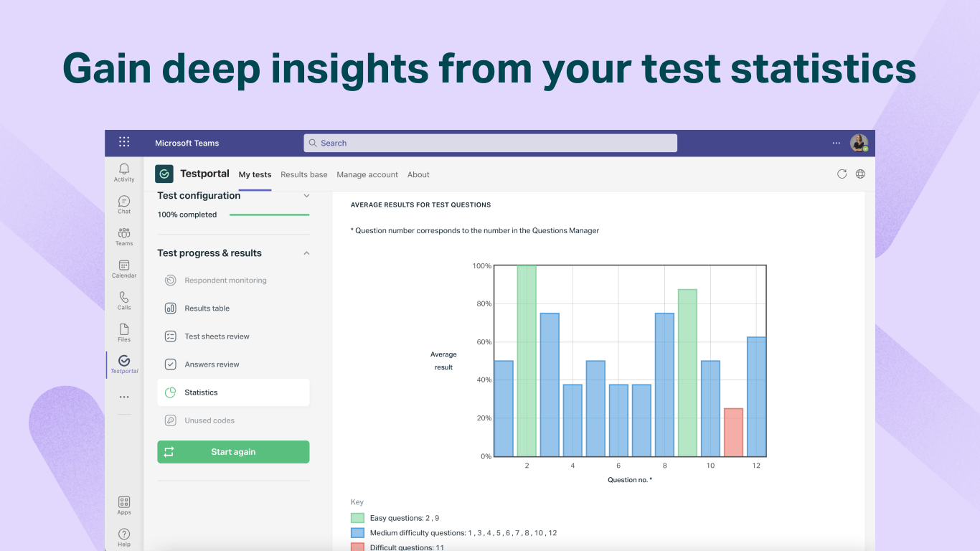Click the red bar for question 11
Image resolution: width=980 pixels, height=551 pixels.
tap(733, 433)
